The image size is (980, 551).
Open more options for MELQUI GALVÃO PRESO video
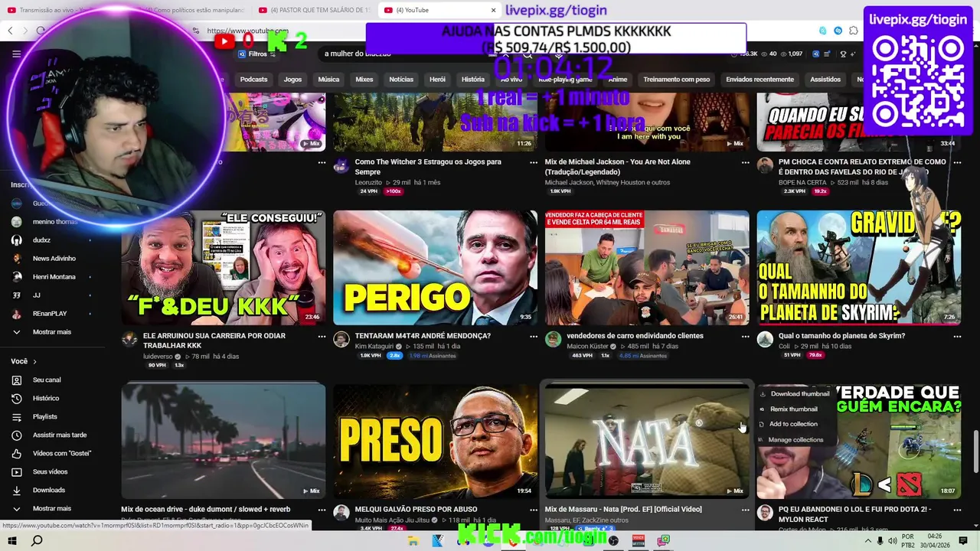(x=534, y=510)
